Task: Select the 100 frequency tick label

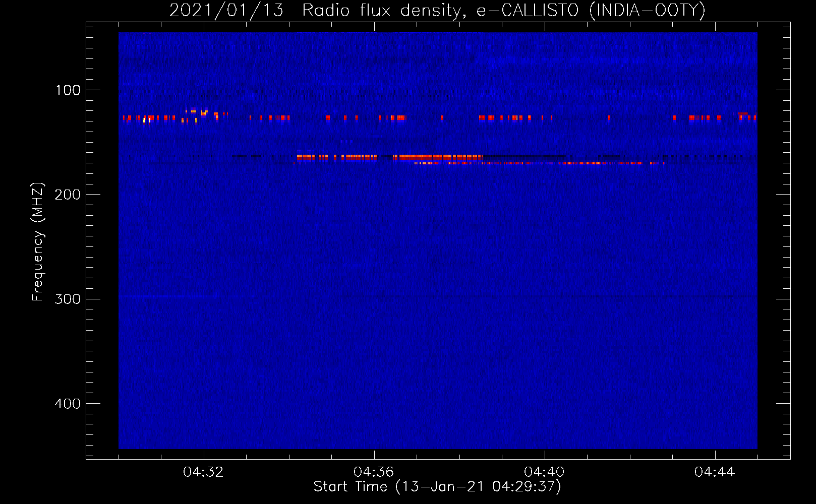Action: (x=68, y=90)
